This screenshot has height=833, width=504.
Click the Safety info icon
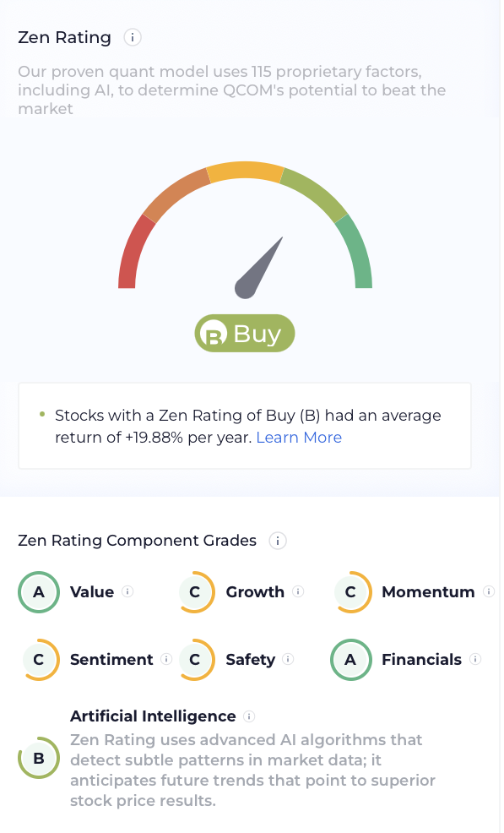tap(288, 659)
